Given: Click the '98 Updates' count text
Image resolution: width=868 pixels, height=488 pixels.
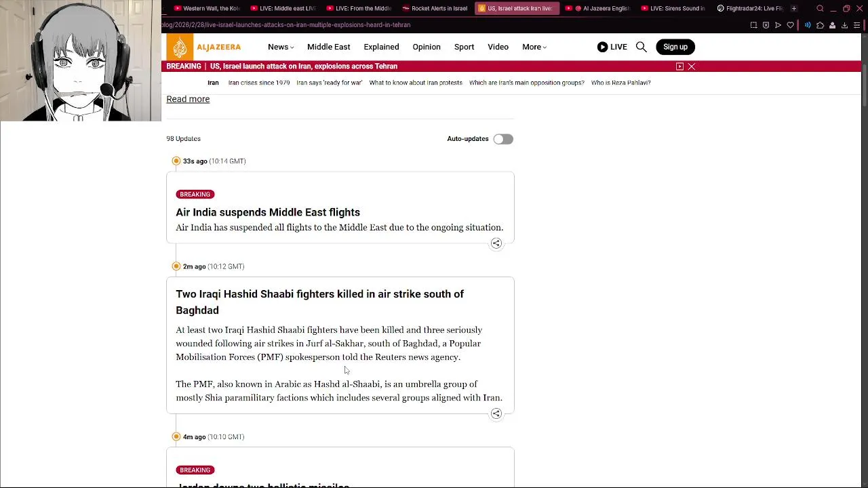Looking at the screenshot, I should click(x=183, y=139).
